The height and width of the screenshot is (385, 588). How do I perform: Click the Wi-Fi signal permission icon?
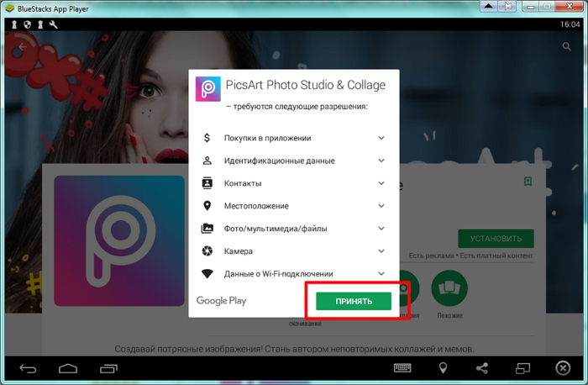(207, 273)
